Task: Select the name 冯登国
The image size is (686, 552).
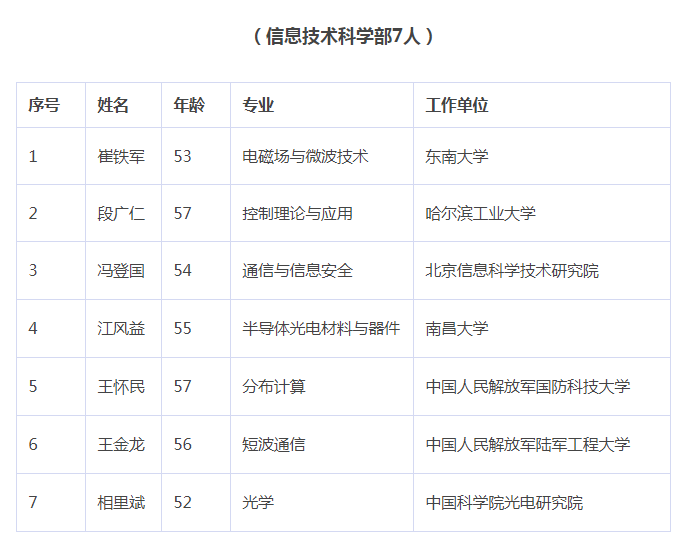Action: 121,271
